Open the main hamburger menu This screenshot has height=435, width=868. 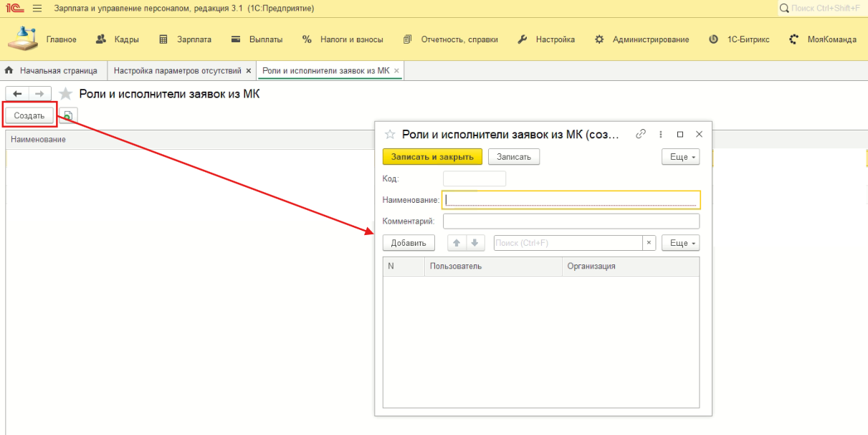(37, 8)
